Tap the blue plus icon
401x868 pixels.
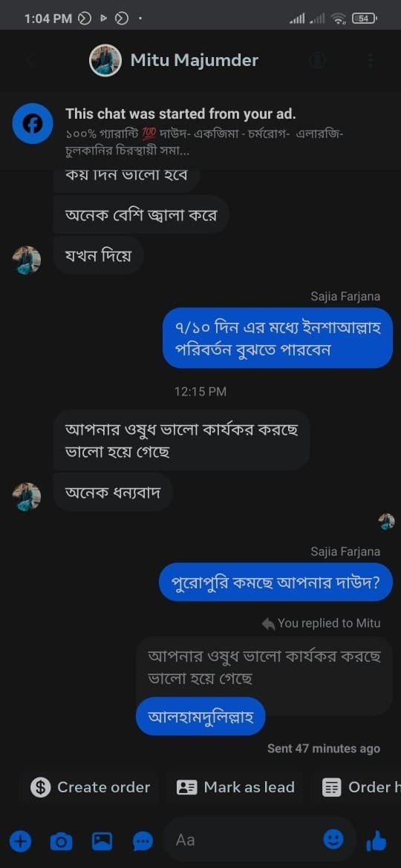(20, 841)
